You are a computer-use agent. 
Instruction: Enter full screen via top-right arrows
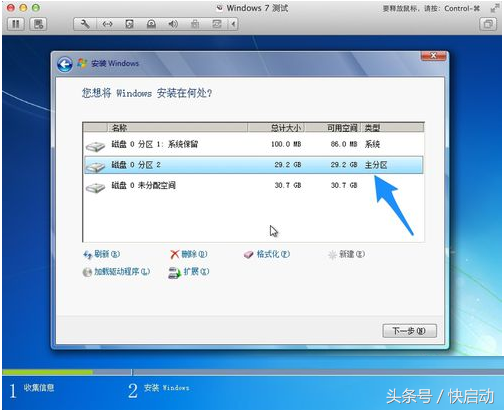[x=494, y=8]
